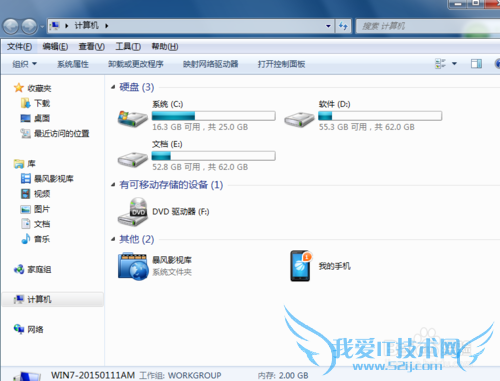
Task: Open the 文件(F) menu
Action: (19, 46)
